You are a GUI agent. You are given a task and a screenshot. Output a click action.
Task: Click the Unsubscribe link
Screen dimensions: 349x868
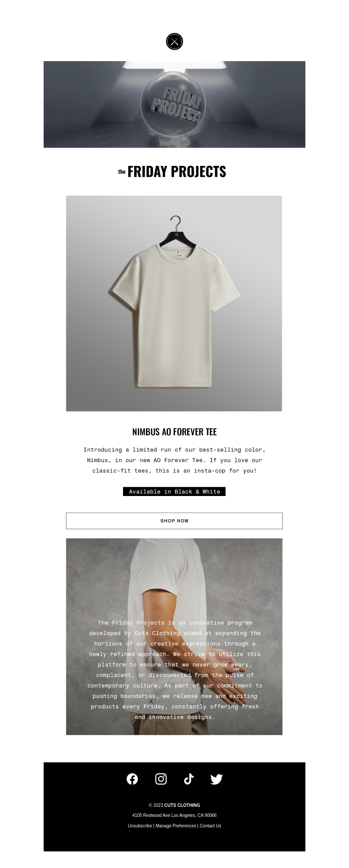pos(140,826)
